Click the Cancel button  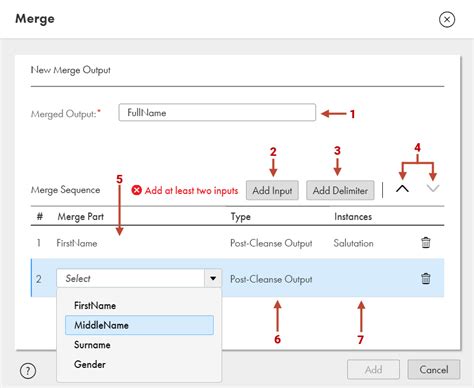[434, 369]
